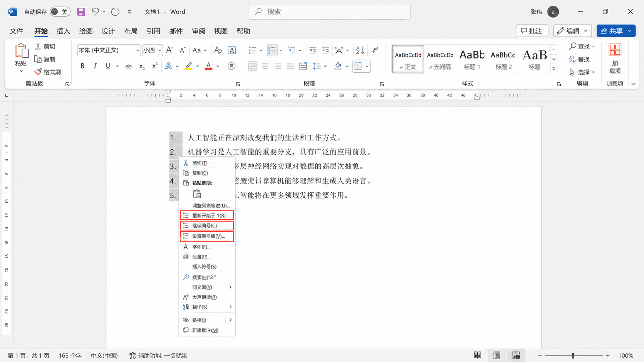Justify text alignment
This screenshot has height=362, width=644.
[x=290, y=66]
